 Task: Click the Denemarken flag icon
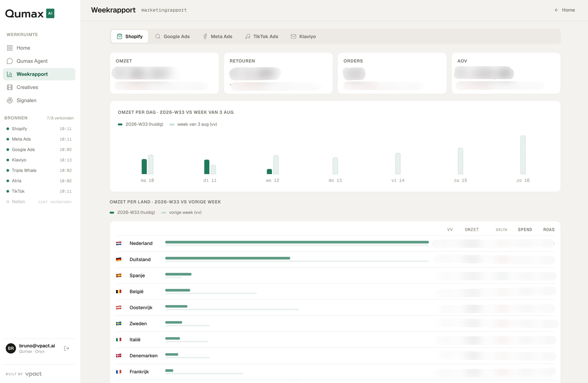tap(119, 356)
